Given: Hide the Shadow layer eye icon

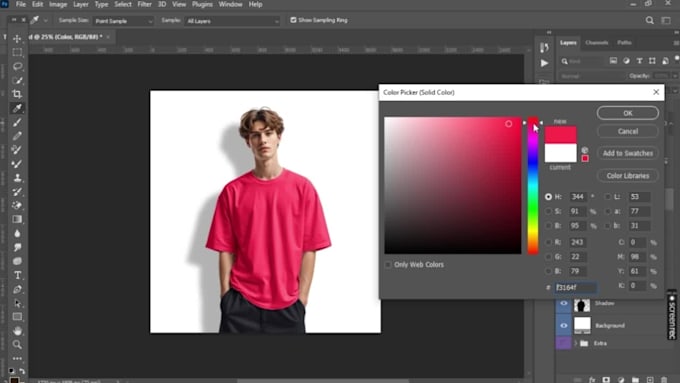Looking at the screenshot, I should point(563,303).
